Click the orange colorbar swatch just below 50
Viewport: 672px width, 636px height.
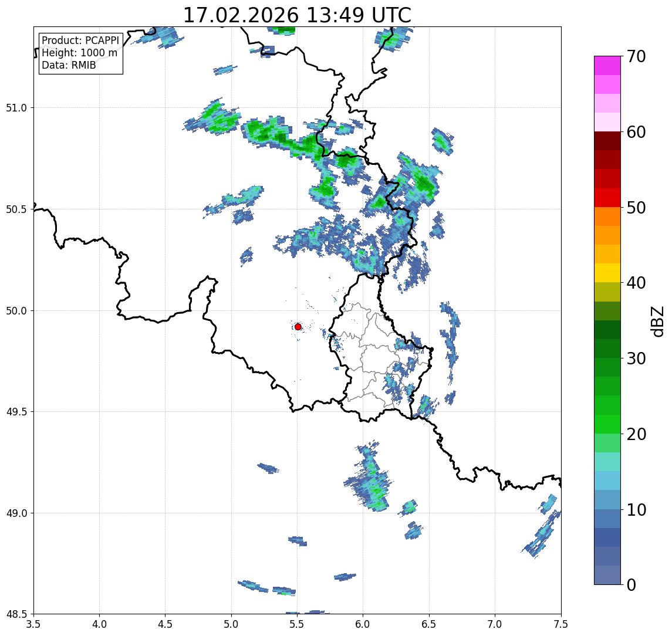[x=607, y=217]
